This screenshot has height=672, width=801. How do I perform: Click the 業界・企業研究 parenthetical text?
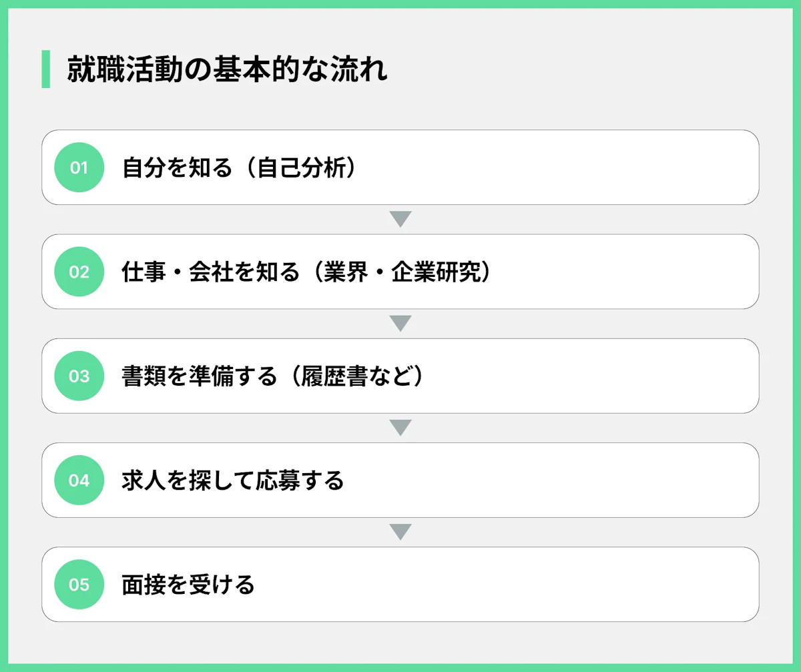tap(399, 272)
